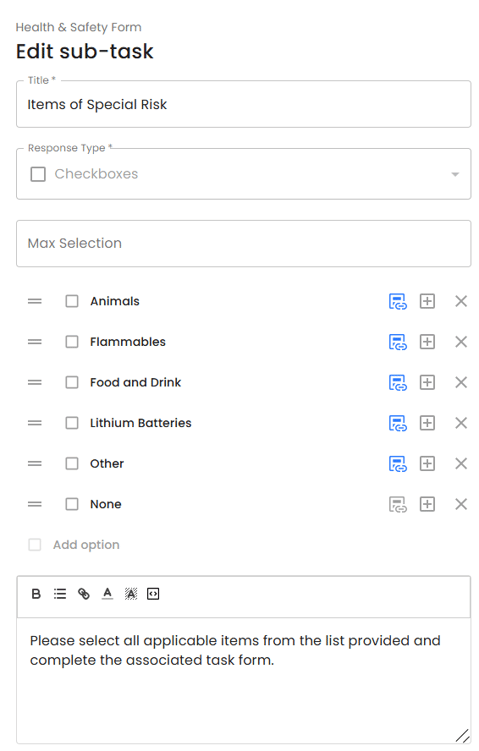This screenshot has height=751, width=479.
Task: Insert a bulleted list in the description
Action: click(60, 594)
